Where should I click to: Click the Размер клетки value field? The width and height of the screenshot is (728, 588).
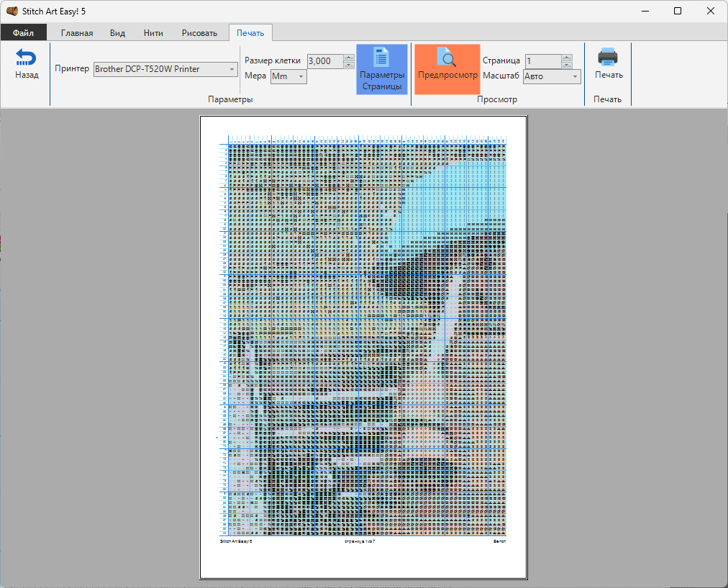[325, 61]
